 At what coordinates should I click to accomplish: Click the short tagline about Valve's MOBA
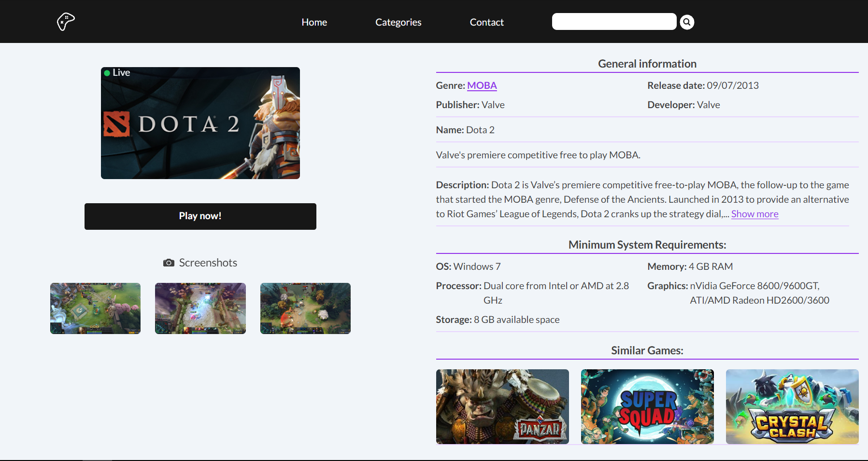538,155
